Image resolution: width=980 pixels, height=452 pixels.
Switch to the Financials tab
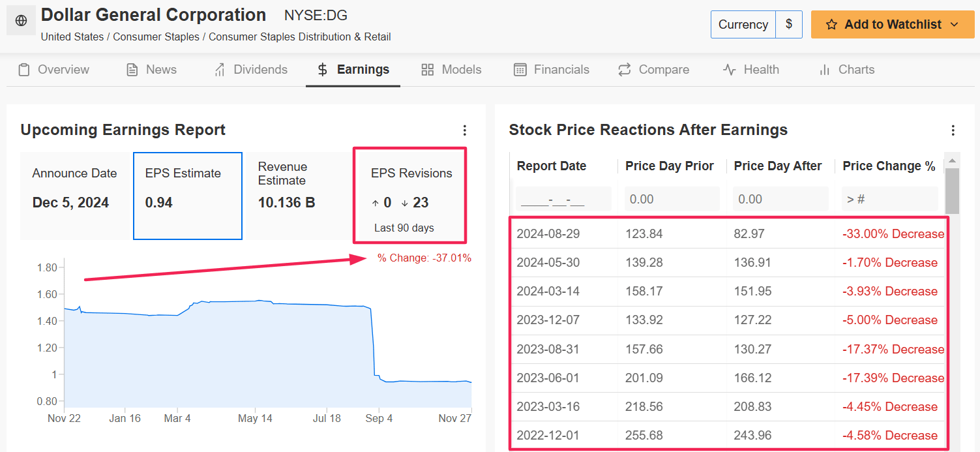click(x=552, y=70)
